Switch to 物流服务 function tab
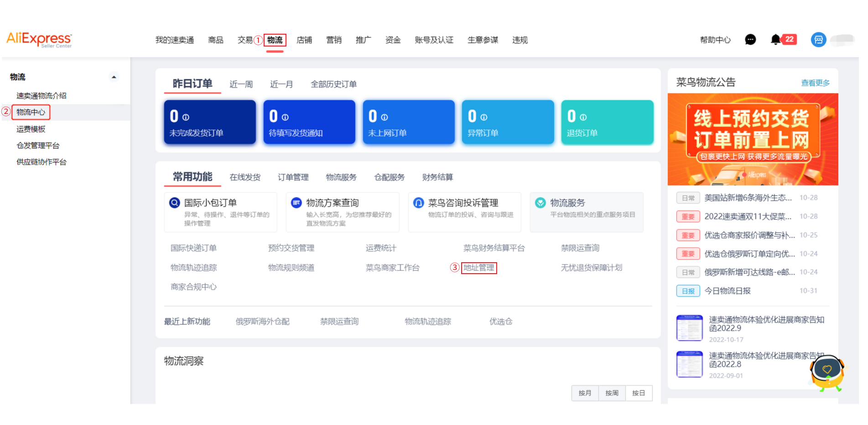The height and width of the screenshot is (425, 868). [x=341, y=177]
